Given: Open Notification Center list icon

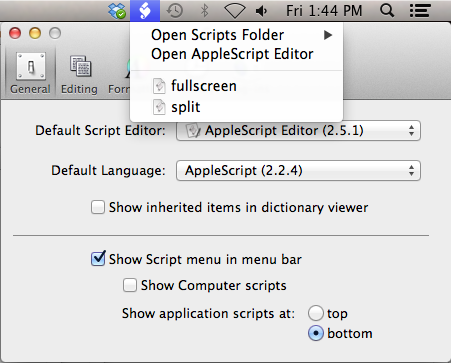Looking at the screenshot, I should 420,11.
